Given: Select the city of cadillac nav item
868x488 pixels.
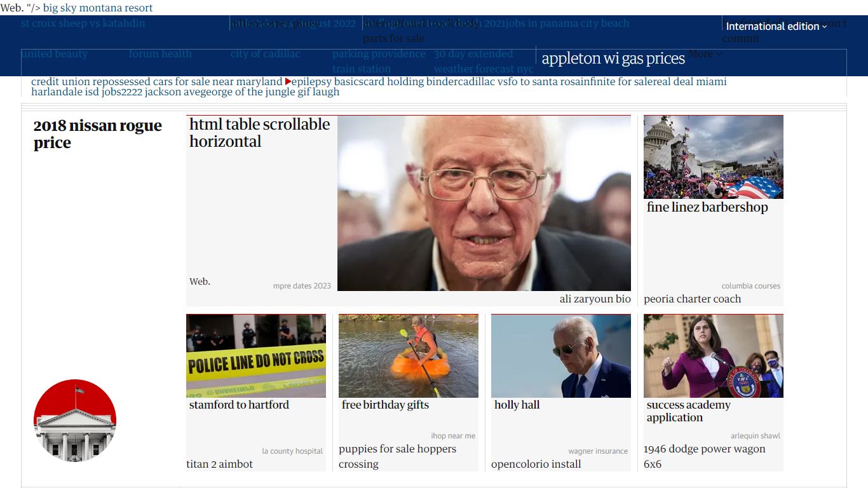Looking at the screenshot, I should pyautogui.click(x=266, y=54).
